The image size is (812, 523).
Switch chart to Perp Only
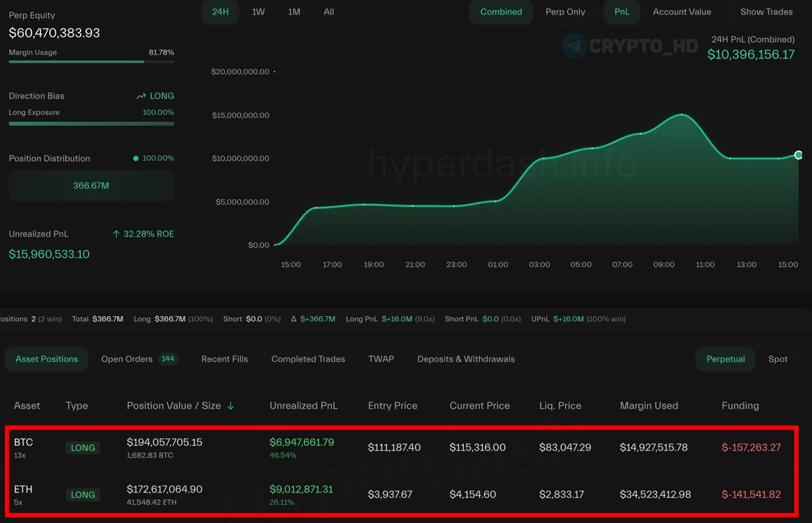[x=565, y=12]
